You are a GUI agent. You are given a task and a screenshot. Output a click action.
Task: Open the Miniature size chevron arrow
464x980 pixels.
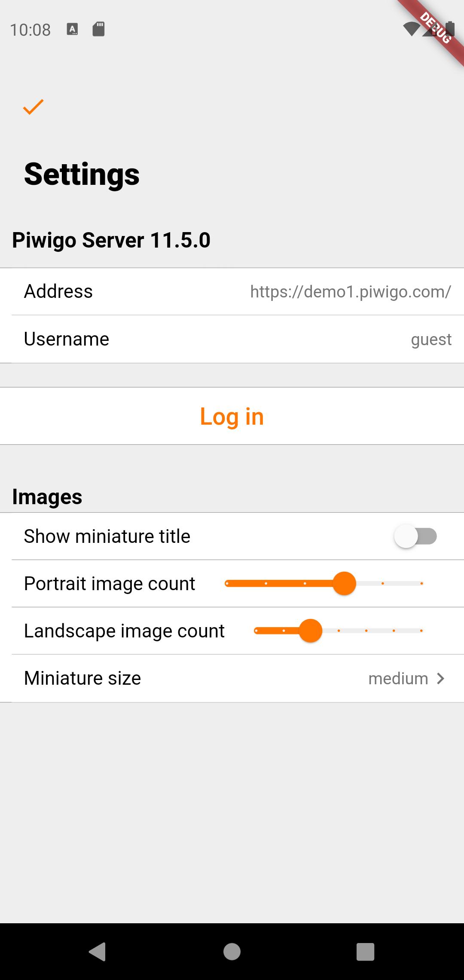point(440,678)
